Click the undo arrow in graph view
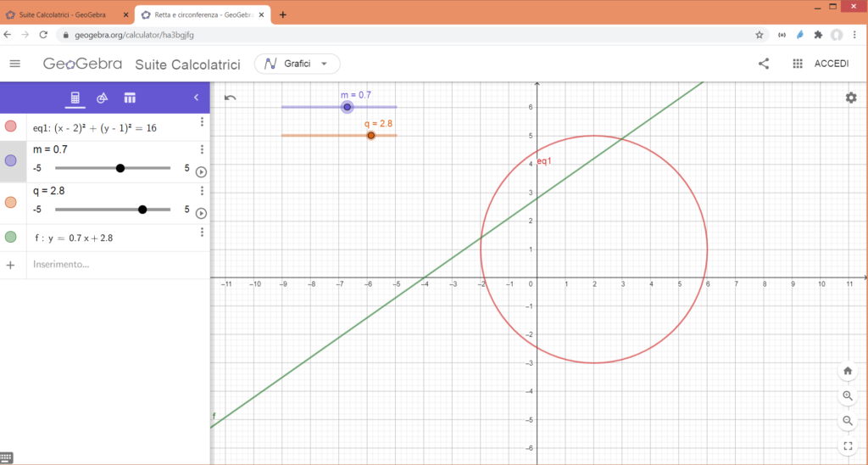Viewport: 868px width, 465px height. click(x=231, y=98)
